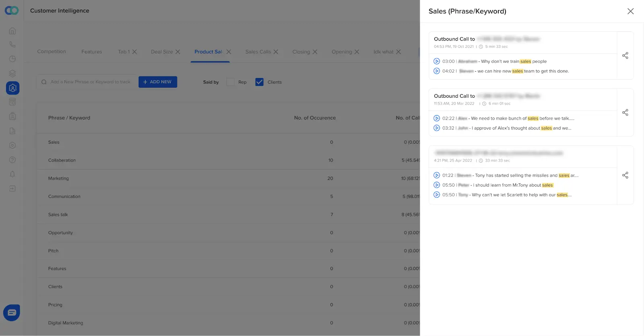Open the Idk what tab

384,52
